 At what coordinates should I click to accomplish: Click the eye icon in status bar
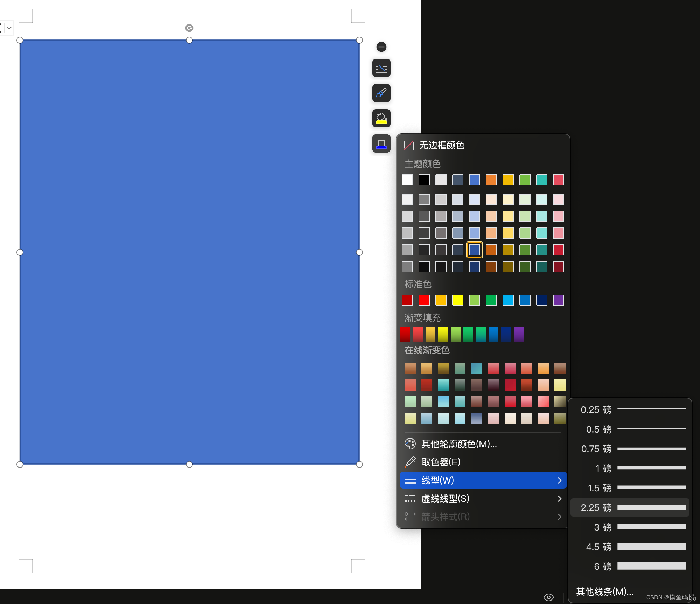pyautogui.click(x=548, y=597)
